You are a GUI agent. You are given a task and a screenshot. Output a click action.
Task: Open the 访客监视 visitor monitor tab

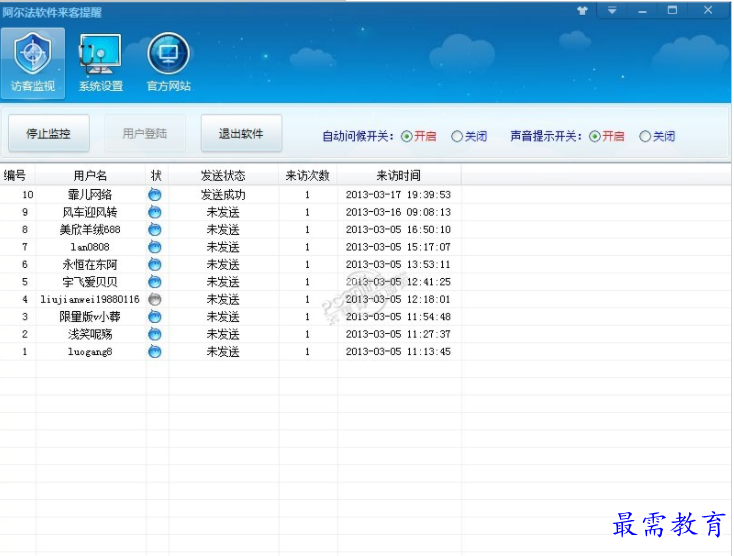[33, 63]
